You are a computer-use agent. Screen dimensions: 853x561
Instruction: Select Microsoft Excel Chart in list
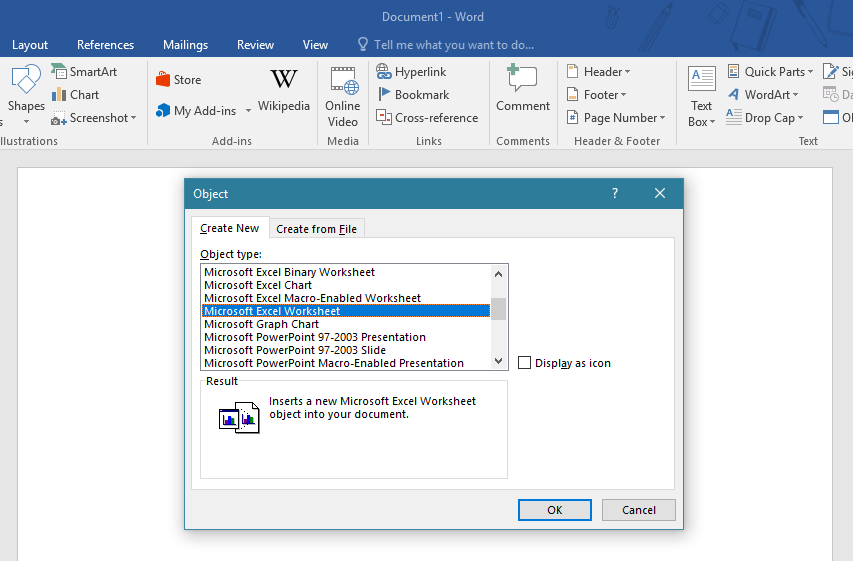tap(346, 285)
